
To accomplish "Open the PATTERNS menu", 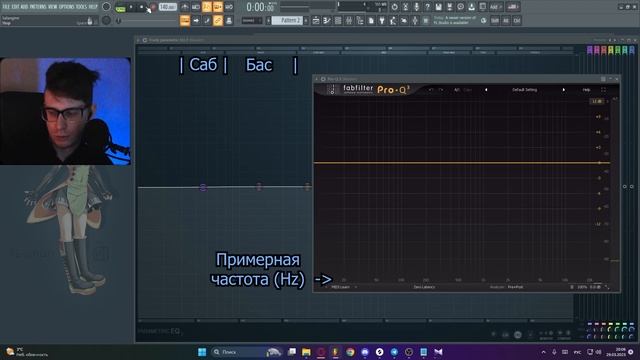I will (38, 7).
